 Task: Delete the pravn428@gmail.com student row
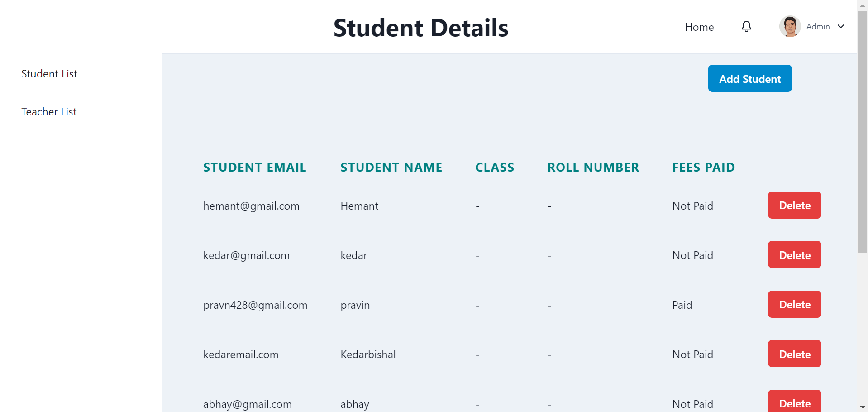click(x=794, y=304)
